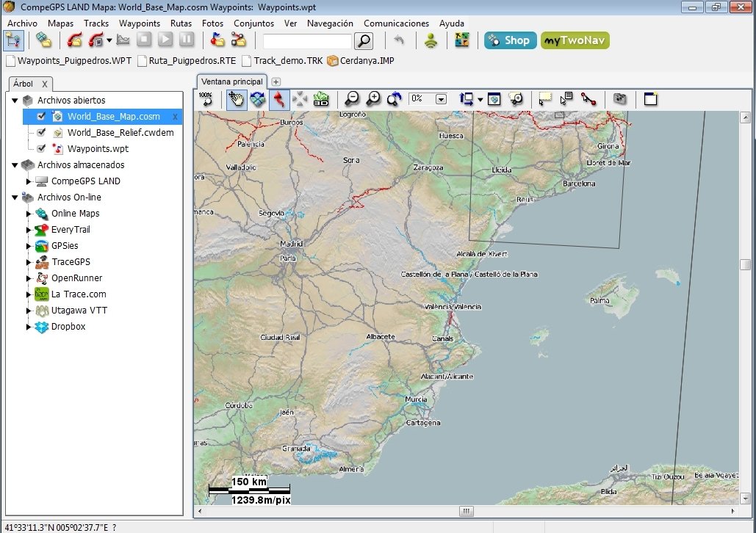This screenshot has width=756, height=533.
Task: Click the myTwoNav button
Action: pyautogui.click(x=575, y=40)
